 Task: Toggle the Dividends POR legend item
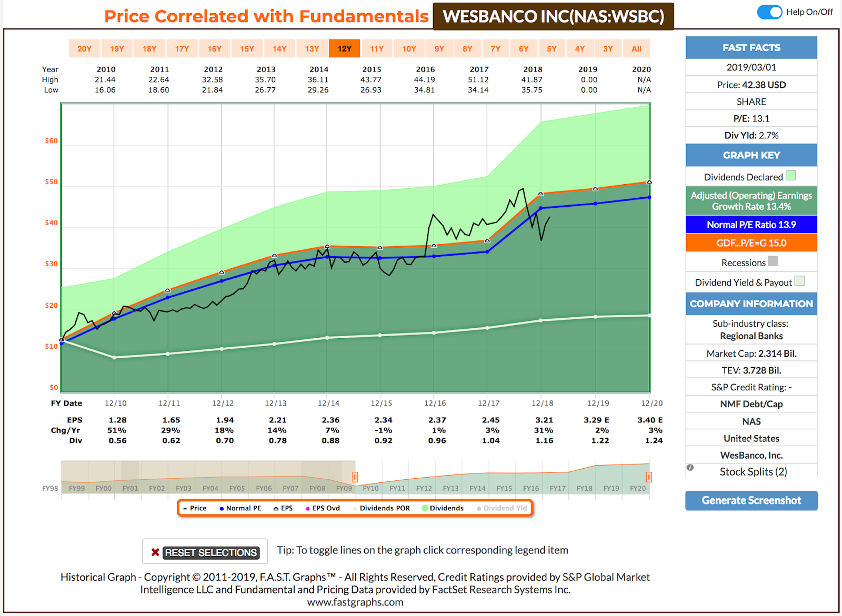coord(382,508)
